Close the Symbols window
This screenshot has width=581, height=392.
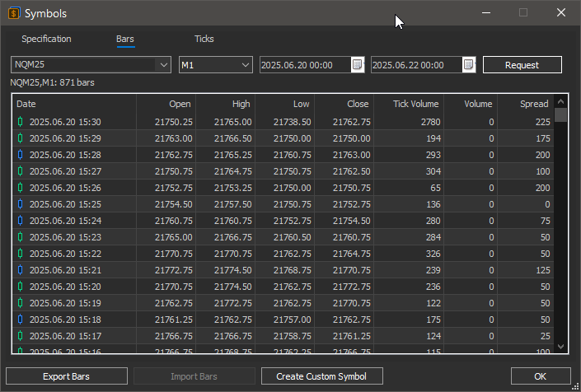[561, 12]
